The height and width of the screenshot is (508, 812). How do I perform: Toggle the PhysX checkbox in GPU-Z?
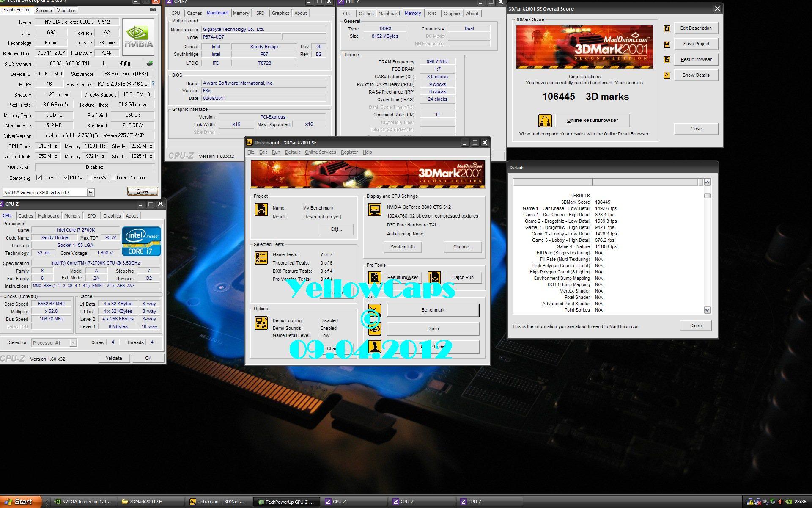[x=89, y=178]
